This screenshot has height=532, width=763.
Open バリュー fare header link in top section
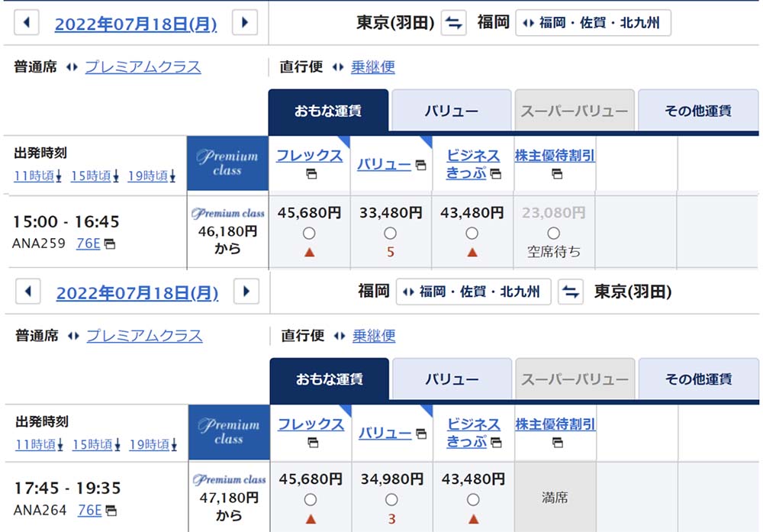click(385, 165)
